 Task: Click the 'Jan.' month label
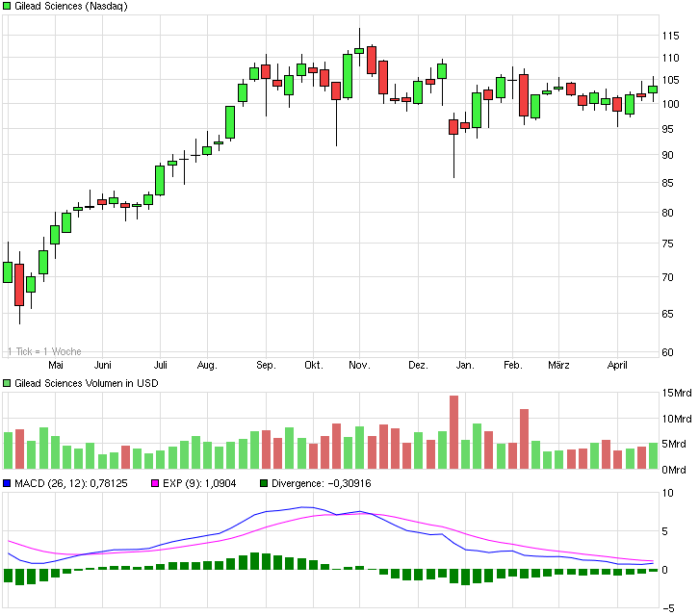tap(465, 365)
